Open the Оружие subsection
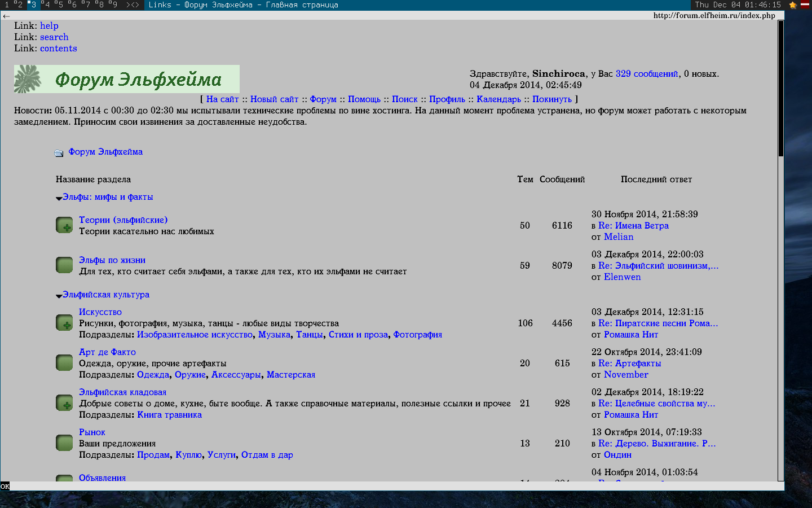This screenshot has height=508, width=812. [x=191, y=375]
